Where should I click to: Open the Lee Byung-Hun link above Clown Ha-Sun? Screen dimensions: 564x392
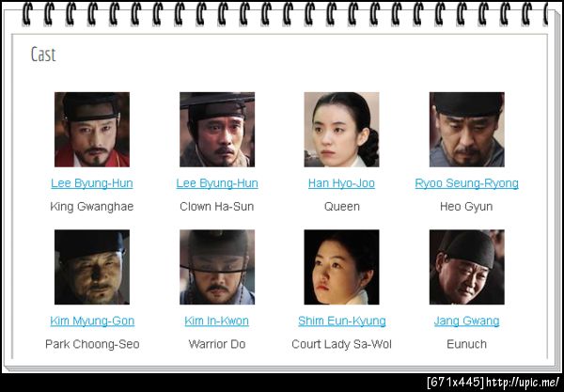coord(217,183)
